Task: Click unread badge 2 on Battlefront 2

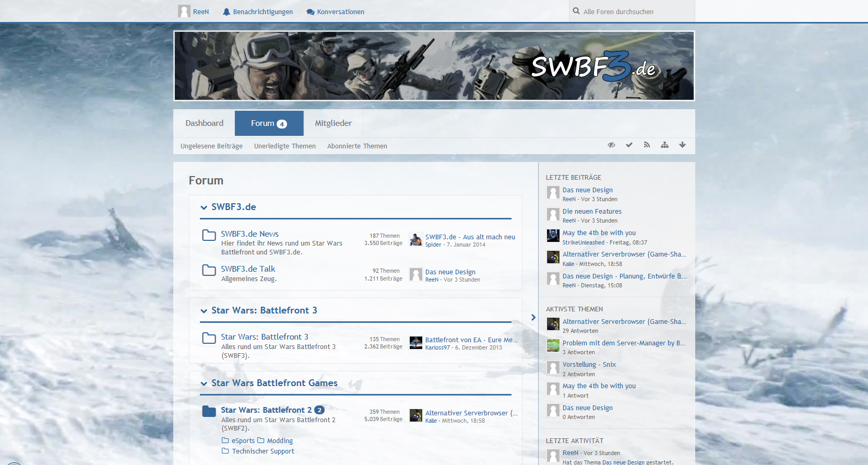Action: coord(319,410)
